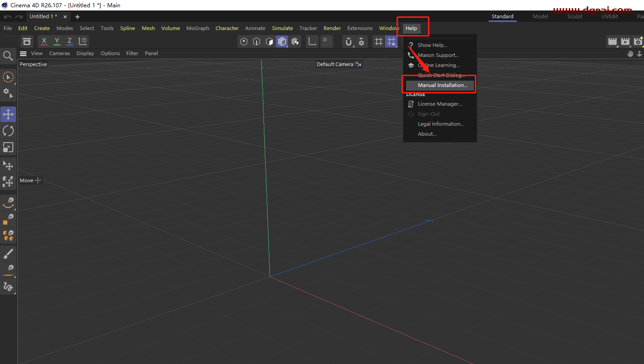
Task: Toggle the Default Camera icon in the viewport
Action: pyautogui.click(x=358, y=64)
